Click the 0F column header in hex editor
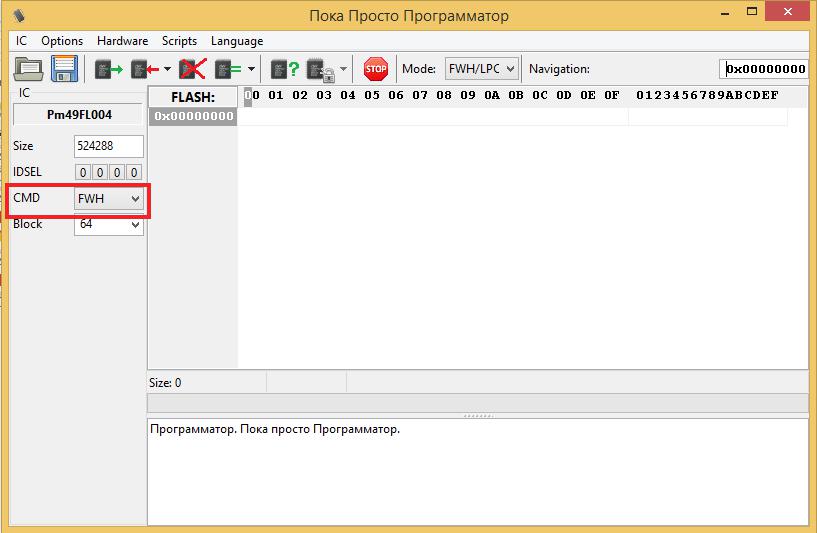Image resolution: width=817 pixels, height=533 pixels. click(612, 95)
